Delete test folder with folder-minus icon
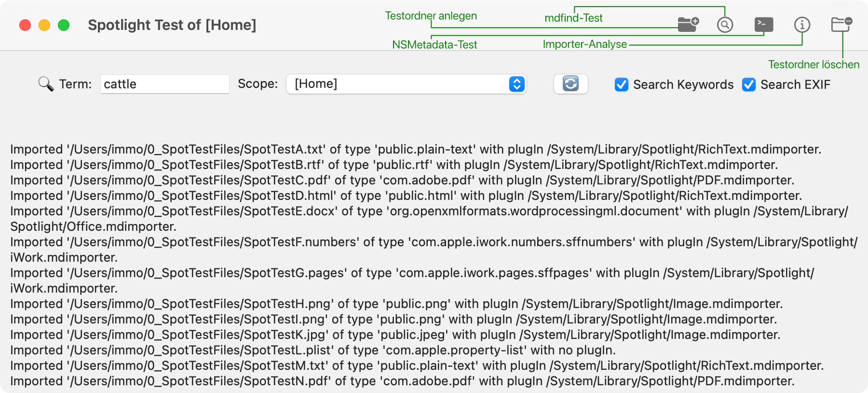This screenshot has width=868, height=393. (x=842, y=24)
